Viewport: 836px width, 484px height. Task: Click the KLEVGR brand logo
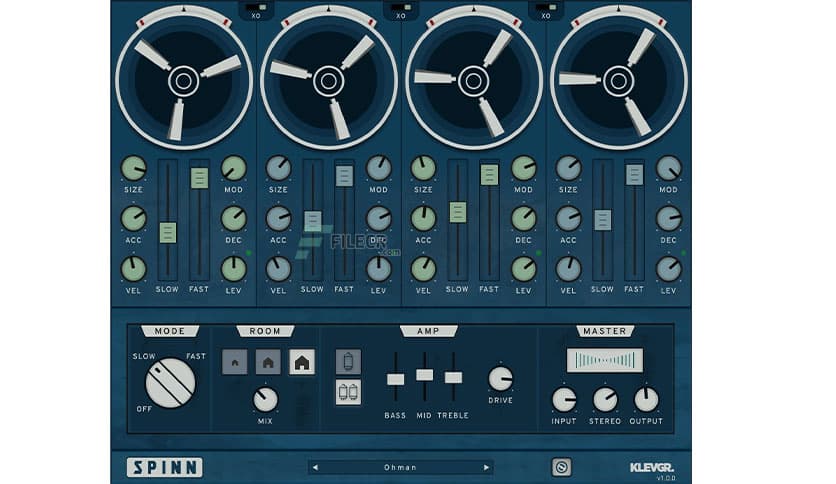[652, 467]
